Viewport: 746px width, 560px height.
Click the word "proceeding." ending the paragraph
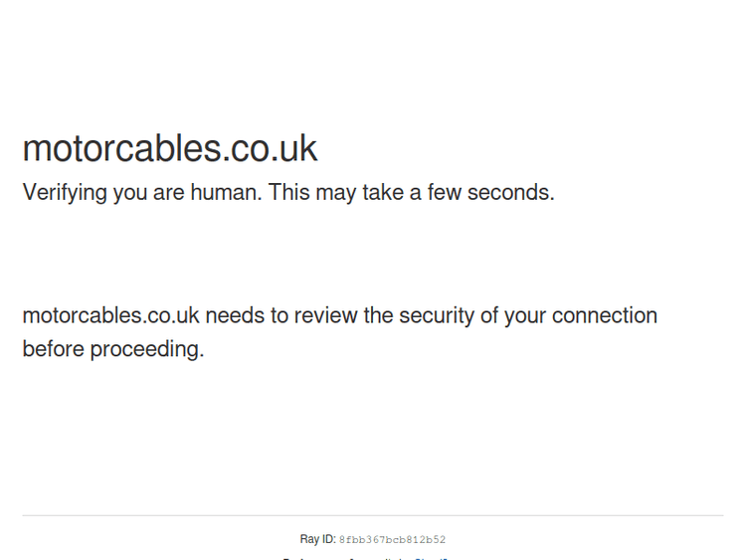147,350
